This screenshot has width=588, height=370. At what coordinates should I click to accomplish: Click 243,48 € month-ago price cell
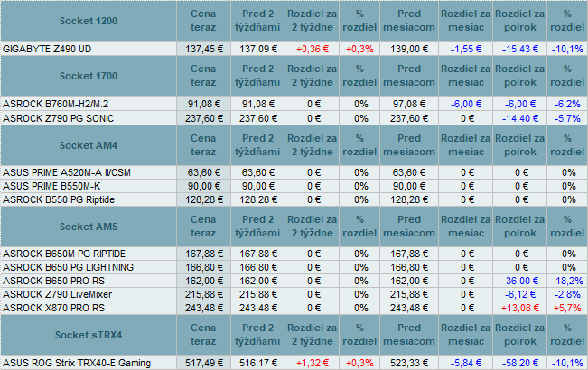pos(409,308)
